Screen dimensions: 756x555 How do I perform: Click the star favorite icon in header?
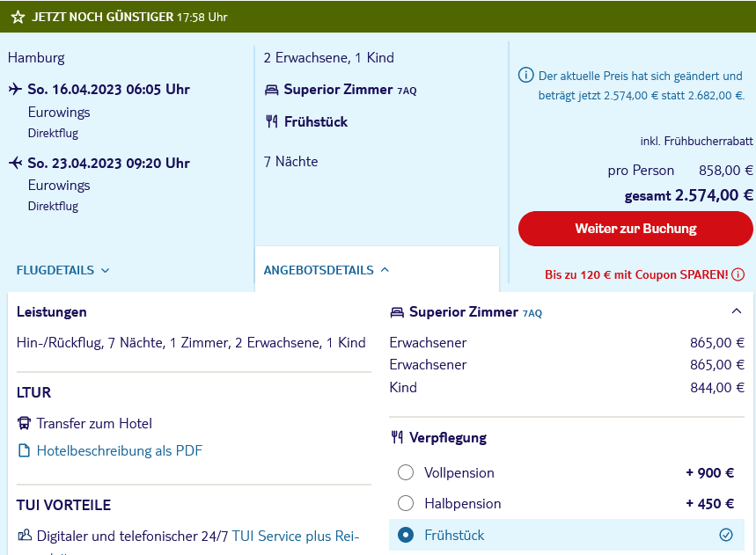coord(18,17)
